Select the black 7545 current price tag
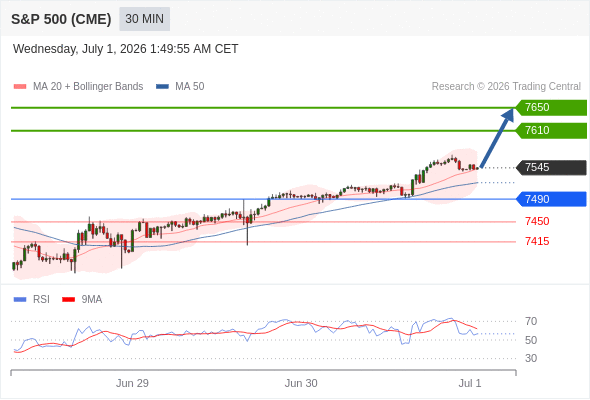590x400 pixels. pos(551,167)
